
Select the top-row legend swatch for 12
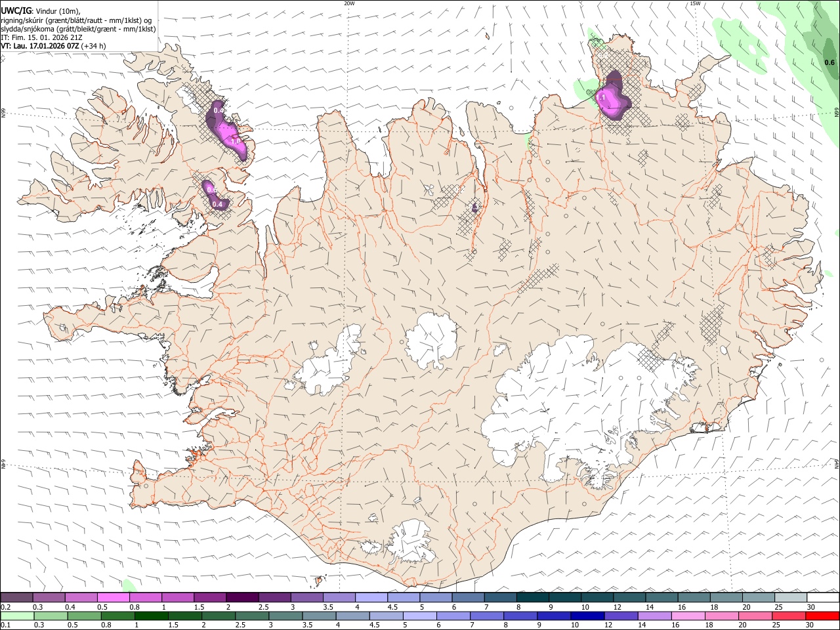[x=629, y=597]
